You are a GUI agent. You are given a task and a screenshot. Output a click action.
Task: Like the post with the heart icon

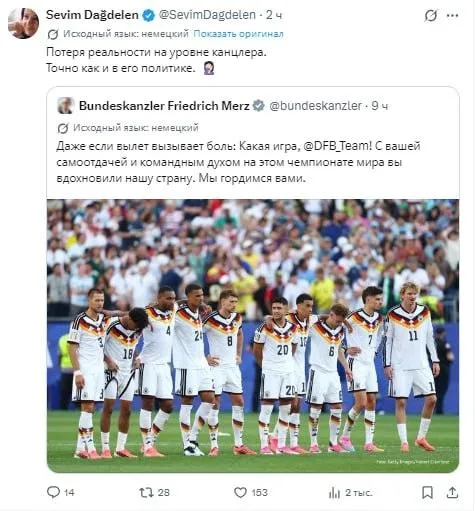tap(240, 492)
